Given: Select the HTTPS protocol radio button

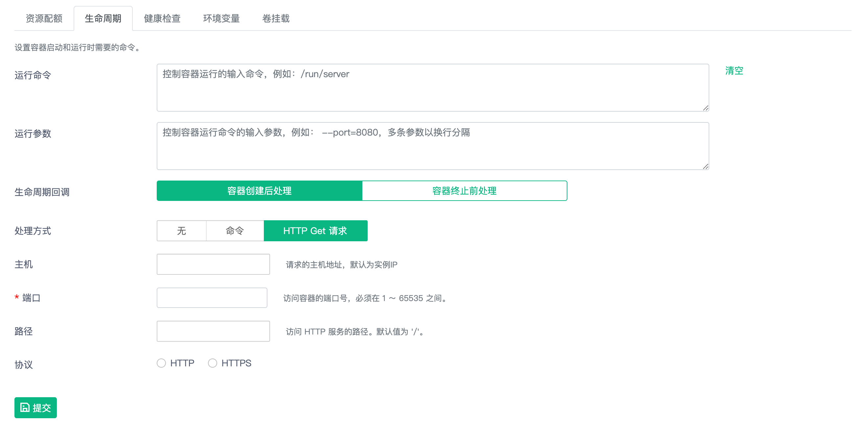Looking at the screenshot, I should [x=213, y=363].
